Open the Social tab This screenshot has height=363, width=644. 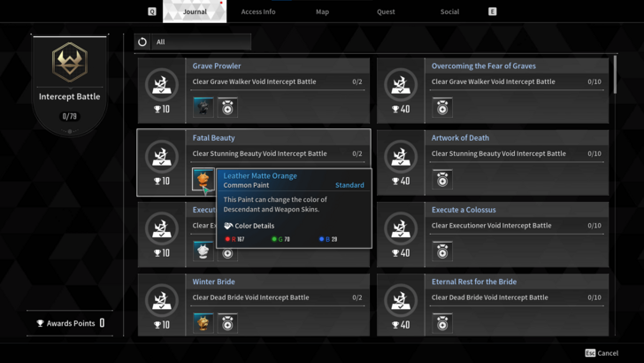click(449, 12)
